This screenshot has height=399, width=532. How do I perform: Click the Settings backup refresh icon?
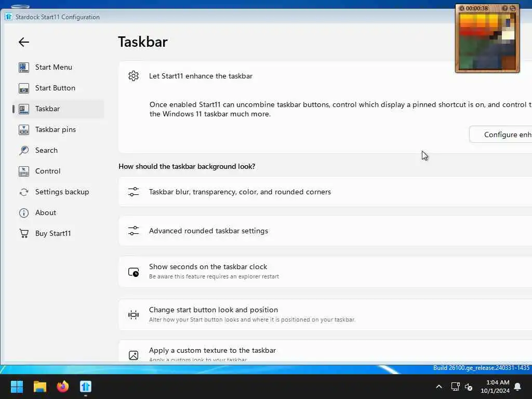(24, 192)
